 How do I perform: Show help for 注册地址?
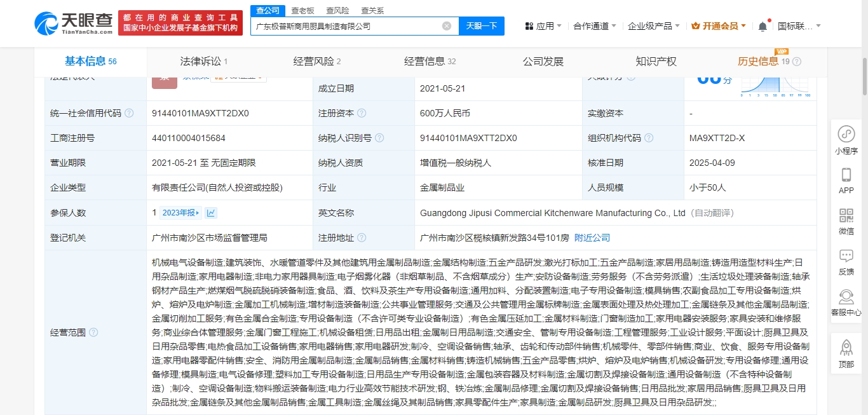point(362,238)
